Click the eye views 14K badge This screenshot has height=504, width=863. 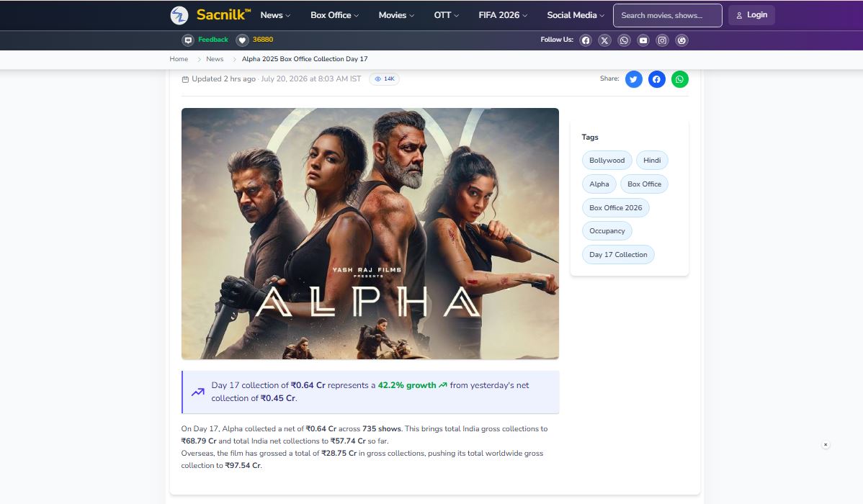click(385, 78)
